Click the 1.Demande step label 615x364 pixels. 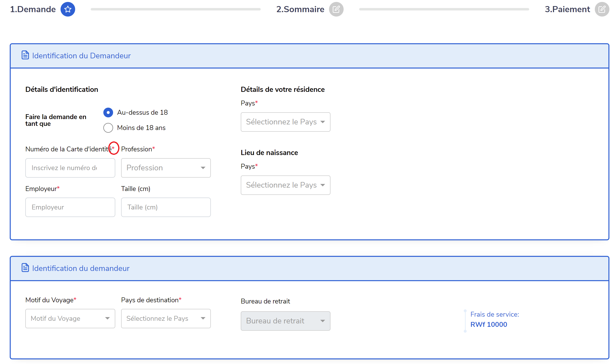tap(33, 9)
